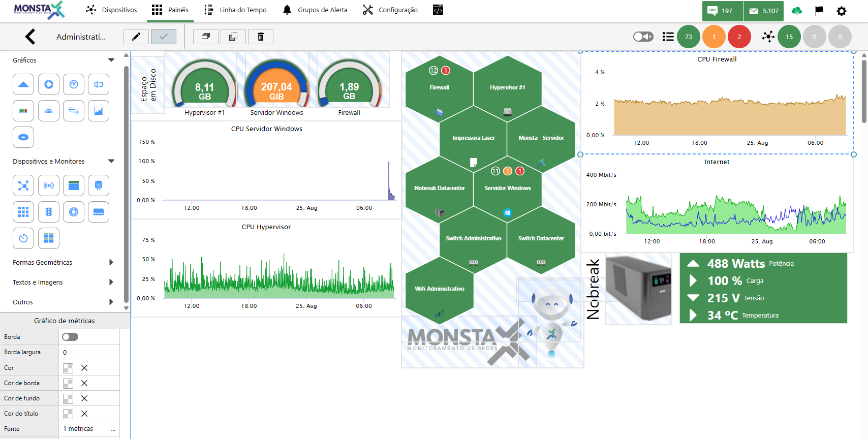Viewport: 868px width, 439px height.
Task: Select the donut chart widget icon
Action: [49, 84]
